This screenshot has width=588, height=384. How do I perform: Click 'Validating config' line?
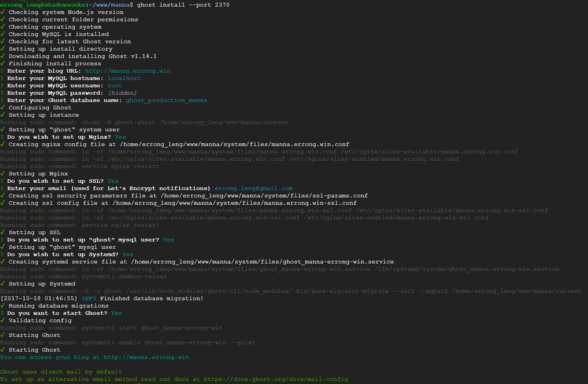(36, 320)
